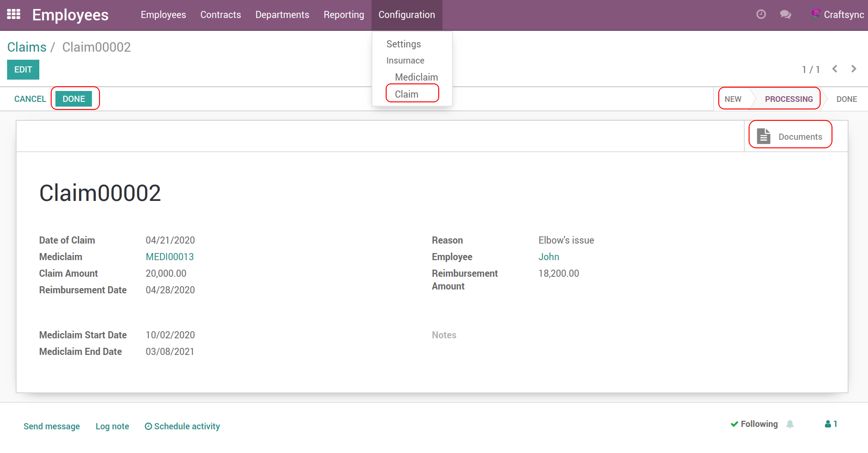The height and width of the screenshot is (453, 868).
Task: Select Claim from Configuration menu
Action: [407, 94]
